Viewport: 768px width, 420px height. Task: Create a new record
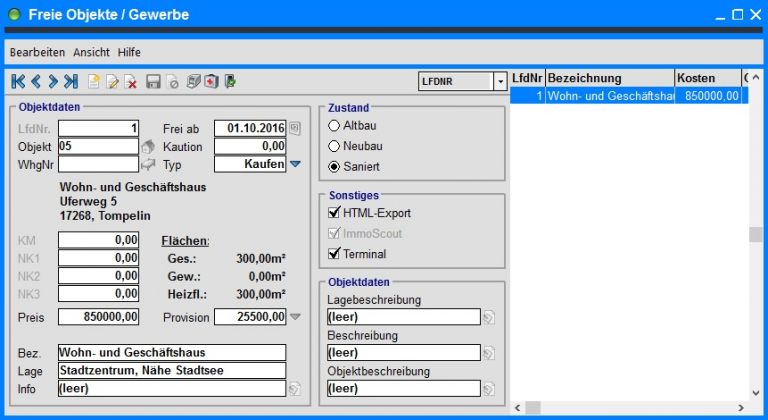coord(94,81)
